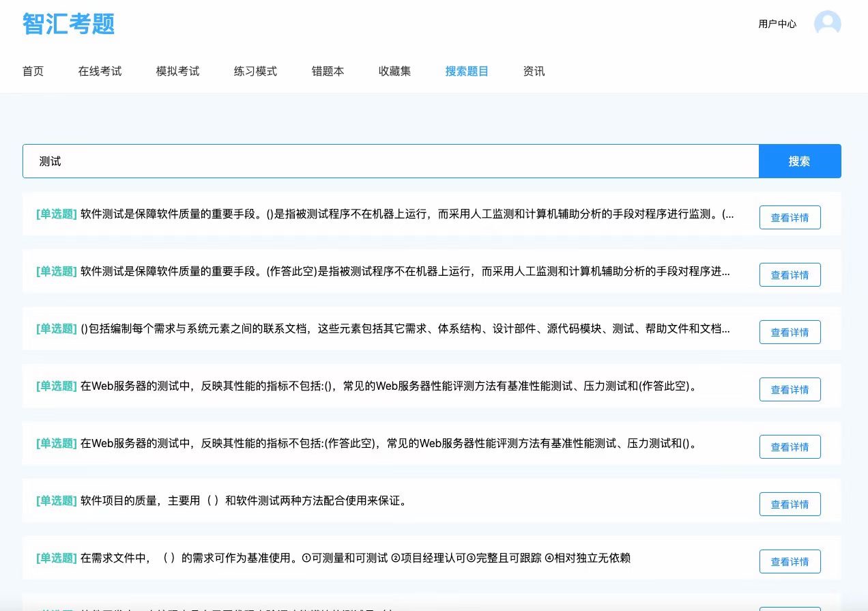
Task: Open the 在线考试 section
Action: click(100, 71)
